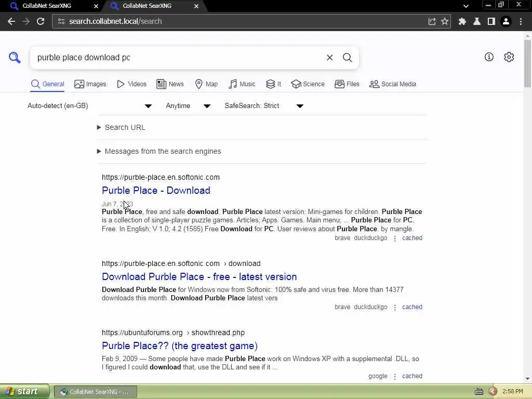Switch to the News category

(x=170, y=84)
